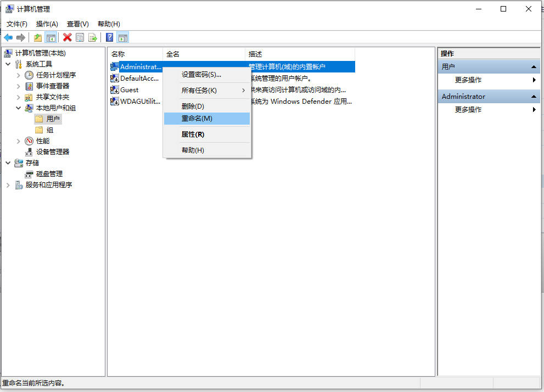Click the Guest user account icon
Image resolution: width=544 pixels, height=392 pixels.
point(115,90)
